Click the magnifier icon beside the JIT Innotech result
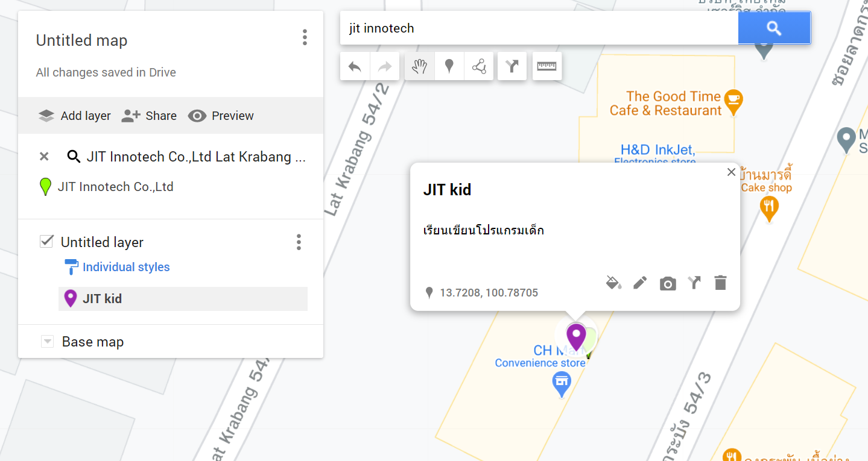Viewport: 868px width, 461px height. click(74, 157)
